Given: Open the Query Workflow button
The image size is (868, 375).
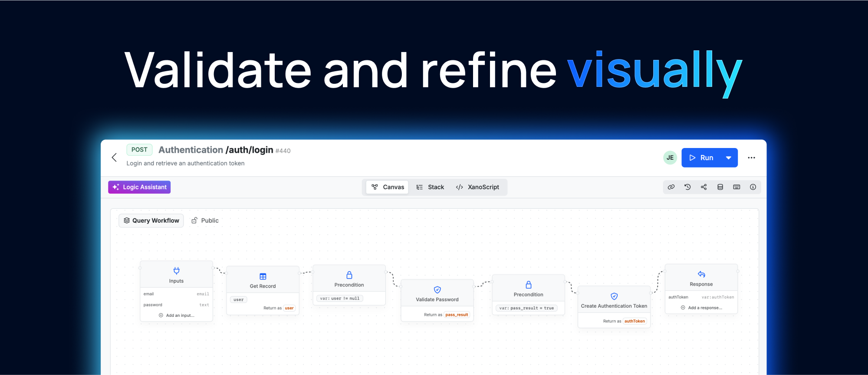Looking at the screenshot, I should point(151,220).
